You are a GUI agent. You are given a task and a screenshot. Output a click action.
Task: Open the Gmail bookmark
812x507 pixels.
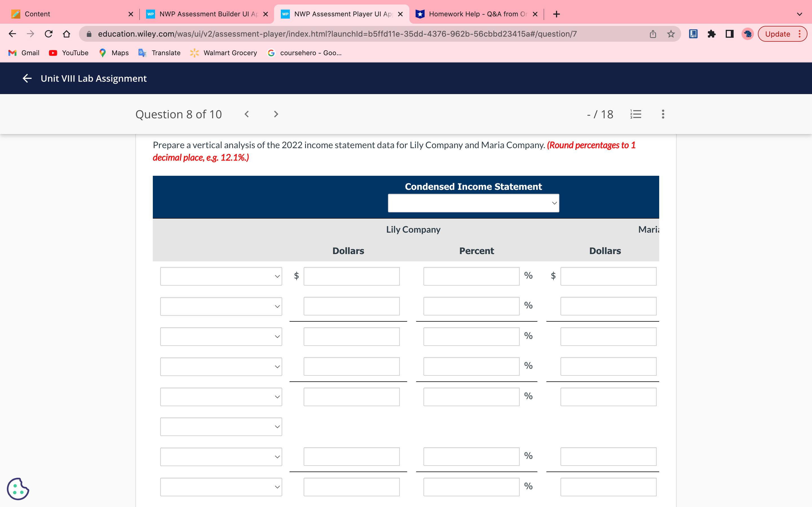[23, 53]
